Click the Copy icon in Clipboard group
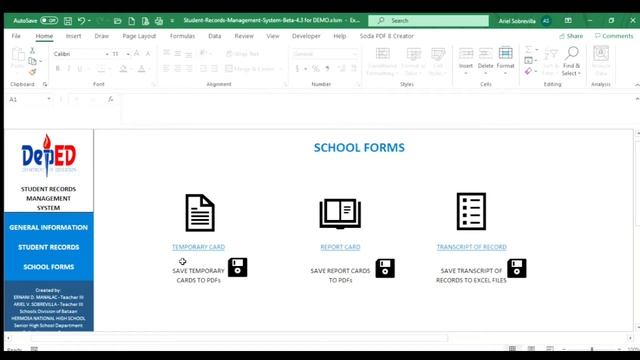This screenshot has height=360, width=640. pos(32,61)
